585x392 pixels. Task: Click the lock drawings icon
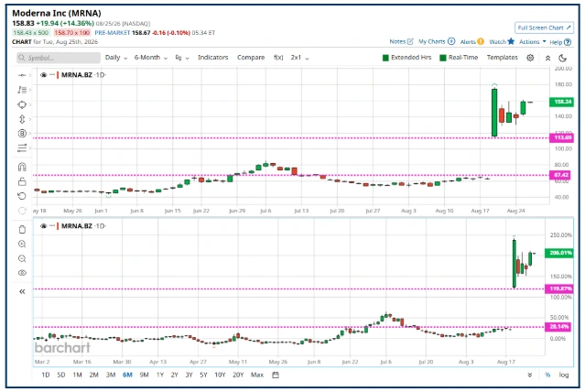point(22,181)
